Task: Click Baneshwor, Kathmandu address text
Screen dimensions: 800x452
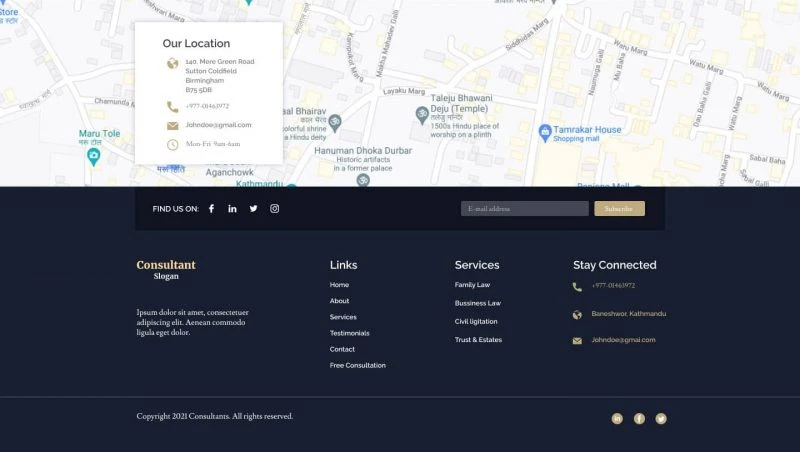Action: (629, 314)
